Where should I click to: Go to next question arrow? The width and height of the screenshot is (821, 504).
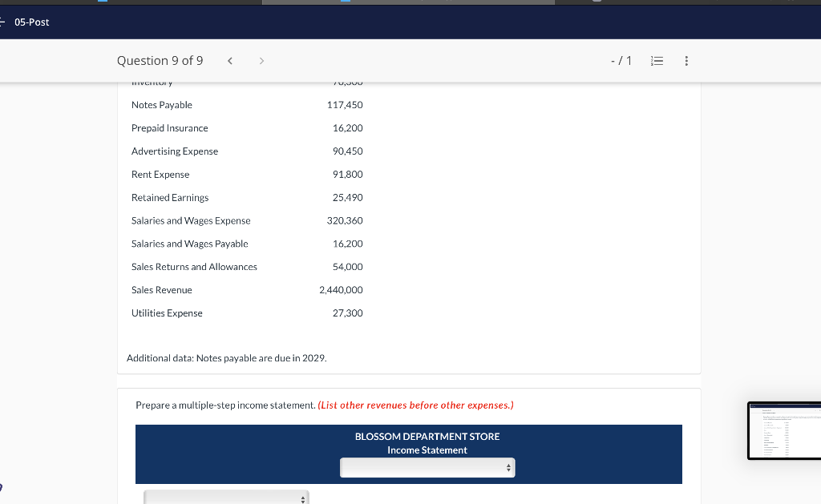[261, 61]
